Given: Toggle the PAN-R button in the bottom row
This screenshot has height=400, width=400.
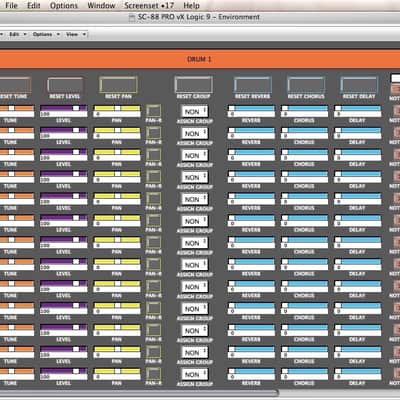Looking at the screenshot, I should point(153,374).
